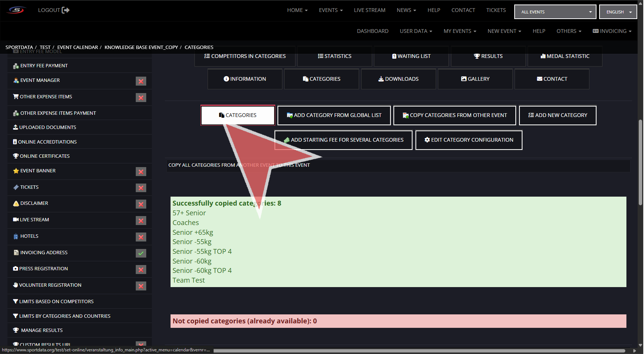The width and height of the screenshot is (644, 354).
Task: Open the Dashboard menu item
Action: click(372, 31)
